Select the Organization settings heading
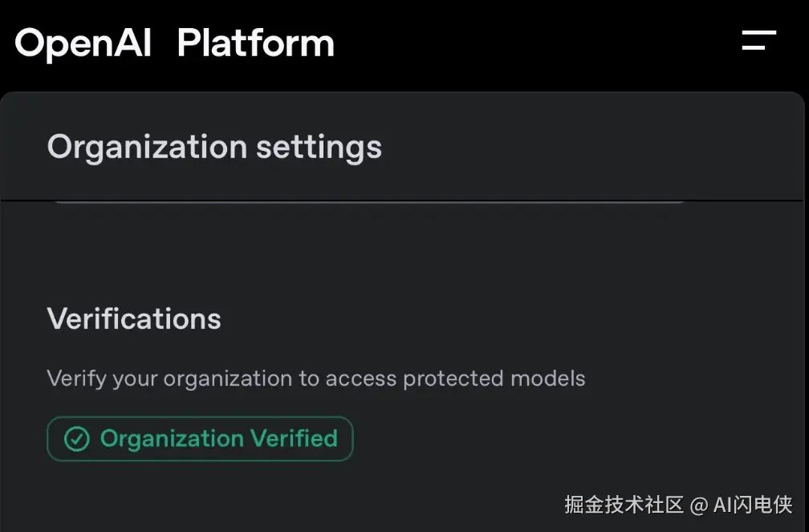Screen dimensions: 809x532 tap(214, 147)
